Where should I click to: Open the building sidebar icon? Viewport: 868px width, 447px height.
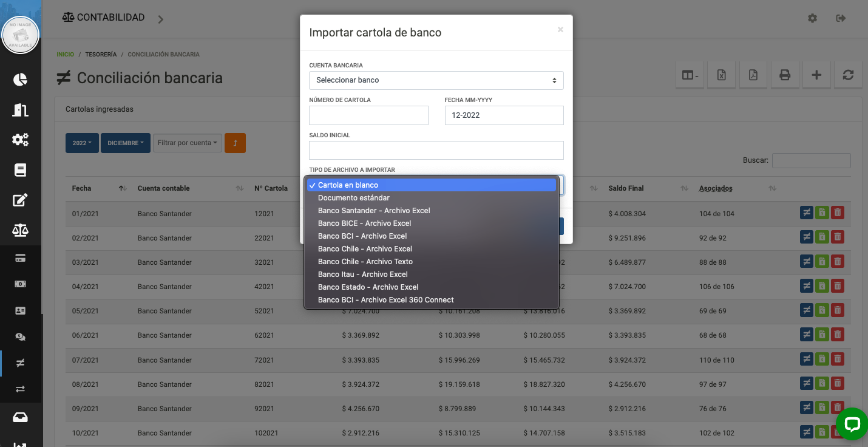point(21,110)
